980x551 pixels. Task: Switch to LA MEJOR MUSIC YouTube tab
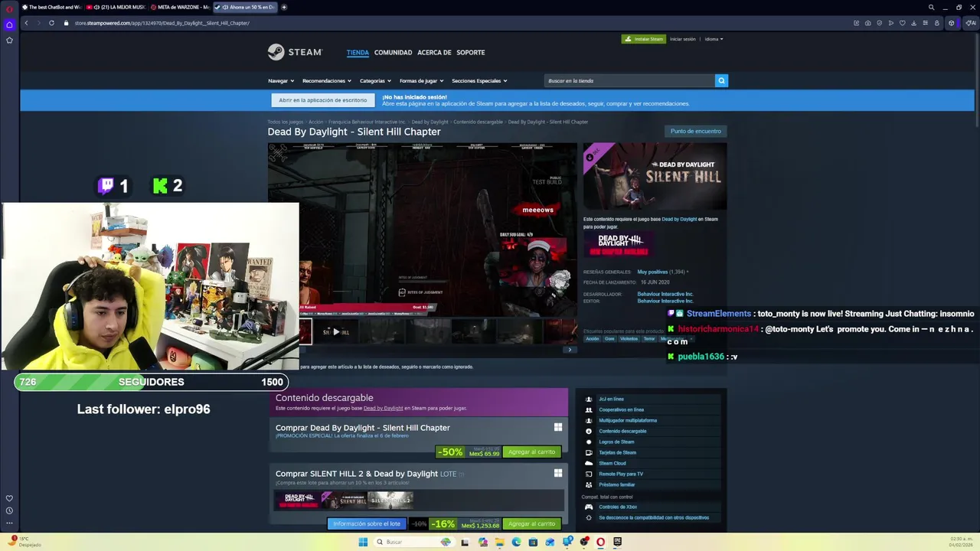116,7
